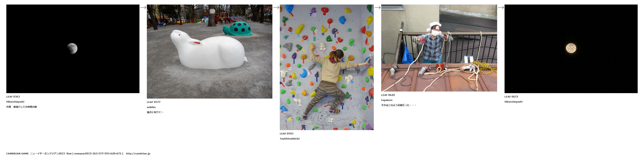The image size is (644, 158).
Task: Select the LEAF 0577 label
Action: (154, 102)
